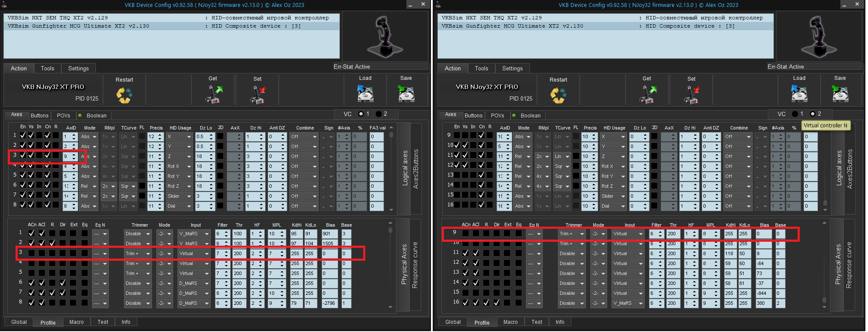Click the Load icon in the left window
Screen dimensions: 868x332
[x=365, y=93]
